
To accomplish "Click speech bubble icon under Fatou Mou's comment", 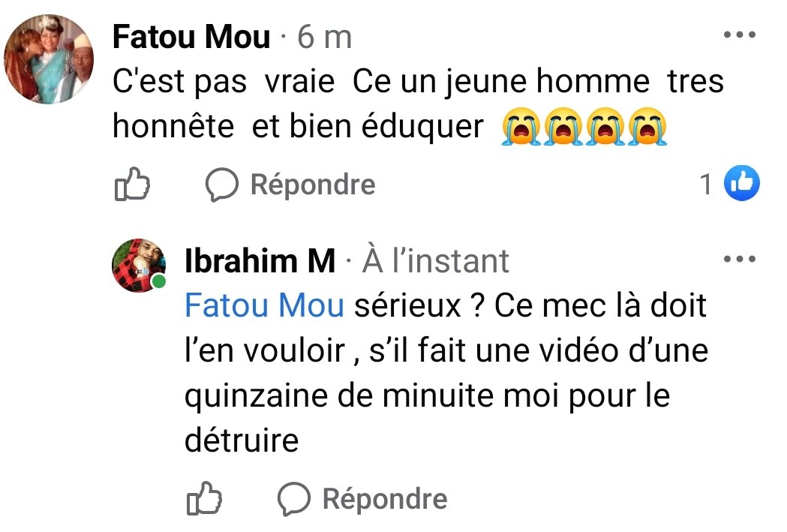I will 222,185.
